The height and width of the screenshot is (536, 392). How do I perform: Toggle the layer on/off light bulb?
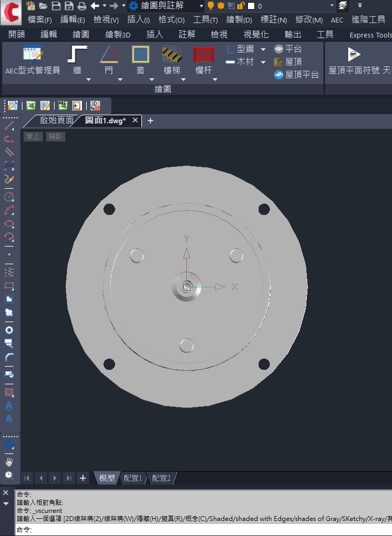click(x=210, y=5)
